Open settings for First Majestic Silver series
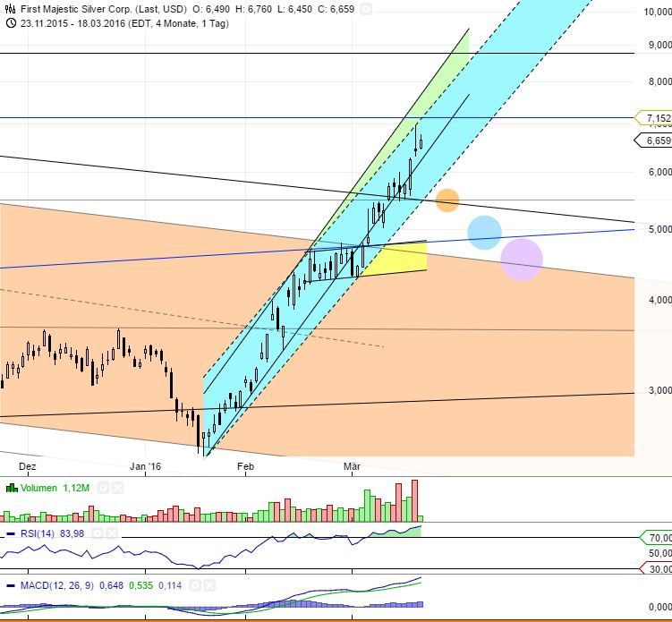Image resolution: width=672 pixels, height=622 pixels. 366,9
